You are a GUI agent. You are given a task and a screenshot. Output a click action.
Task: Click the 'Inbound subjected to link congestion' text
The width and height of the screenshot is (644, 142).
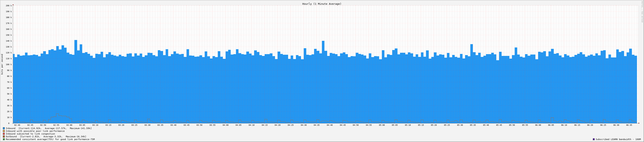(x=30, y=134)
